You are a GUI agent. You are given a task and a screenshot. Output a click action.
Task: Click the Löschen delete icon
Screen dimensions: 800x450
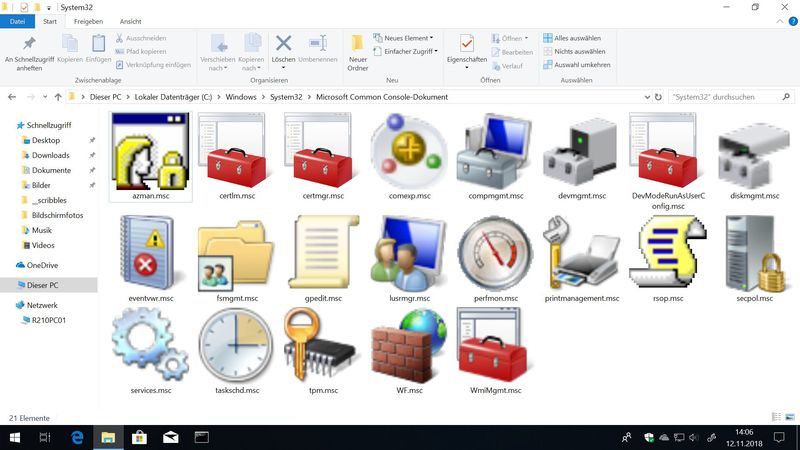click(283, 43)
